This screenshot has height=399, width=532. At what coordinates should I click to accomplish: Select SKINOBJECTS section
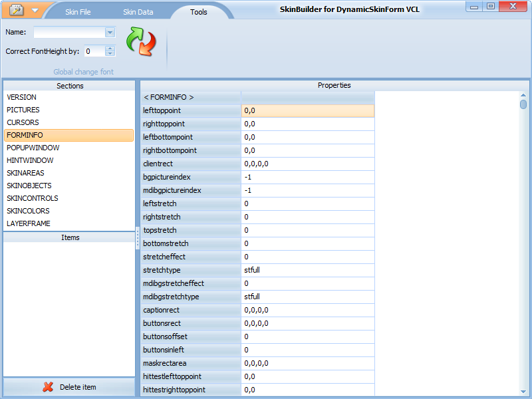pos(69,186)
